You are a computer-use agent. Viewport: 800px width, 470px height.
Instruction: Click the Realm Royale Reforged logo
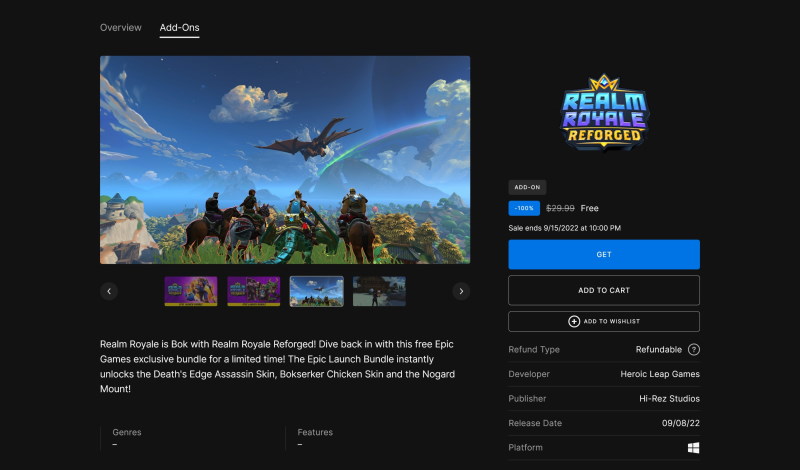[604, 113]
